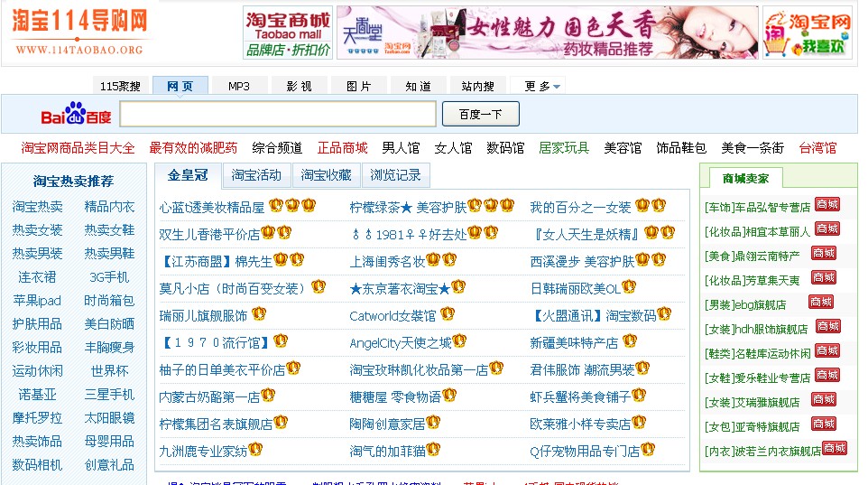Go to 台湾馆 navigation link
868x485 pixels.
(x=817, y=148)
